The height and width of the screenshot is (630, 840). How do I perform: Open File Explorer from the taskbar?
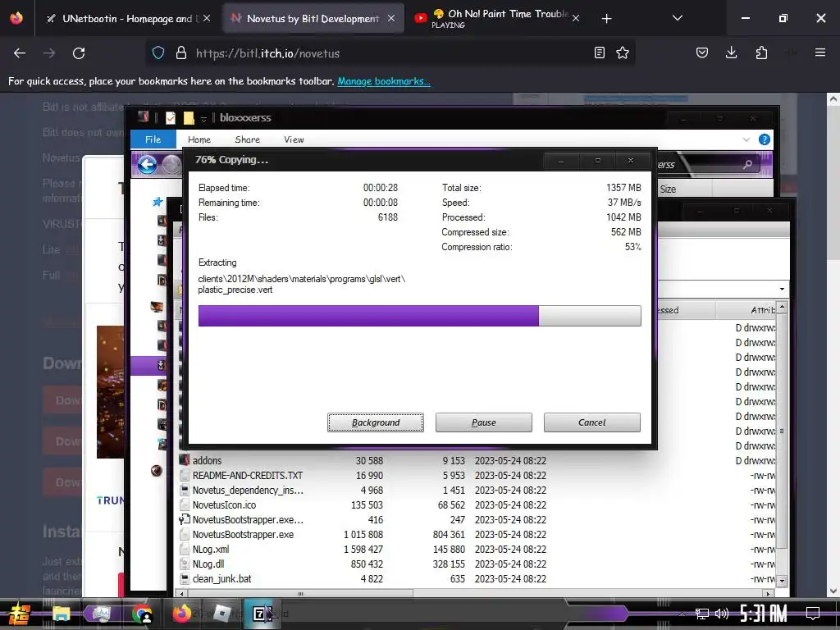(x=61, y=614)
